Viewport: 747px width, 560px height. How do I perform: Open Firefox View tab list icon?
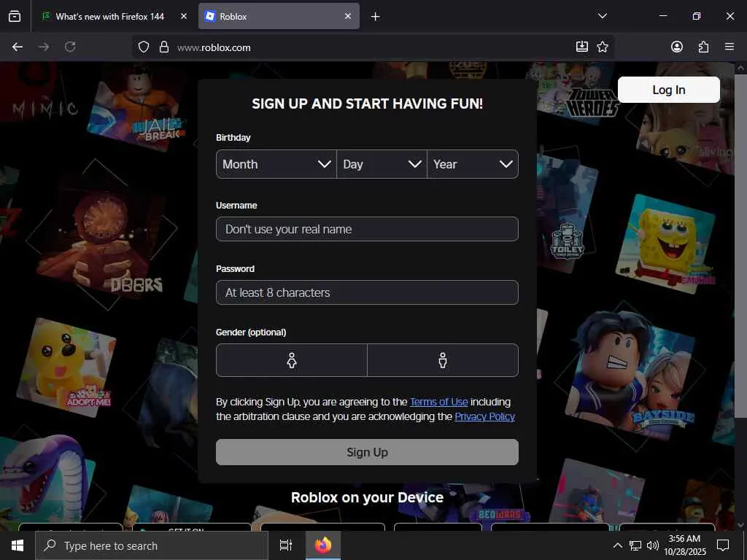[15, 16]
